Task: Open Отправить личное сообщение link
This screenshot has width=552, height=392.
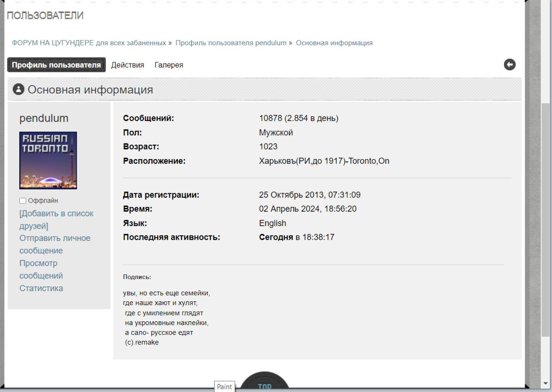Action: point(55,244)
